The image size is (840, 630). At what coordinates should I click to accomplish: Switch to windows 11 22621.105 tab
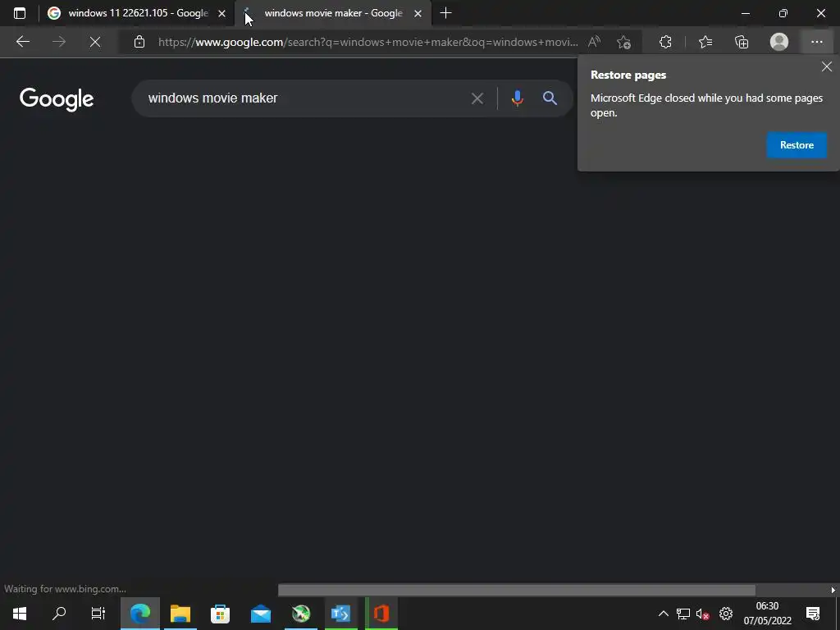(x=137, y=13)
